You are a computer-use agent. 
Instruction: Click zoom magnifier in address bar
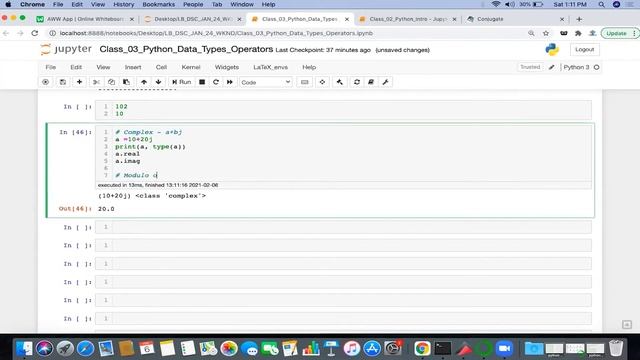pos(531,33)
